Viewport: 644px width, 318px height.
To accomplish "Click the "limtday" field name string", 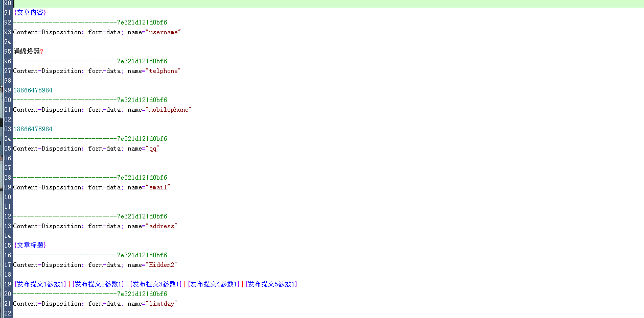I will (162, 304).
